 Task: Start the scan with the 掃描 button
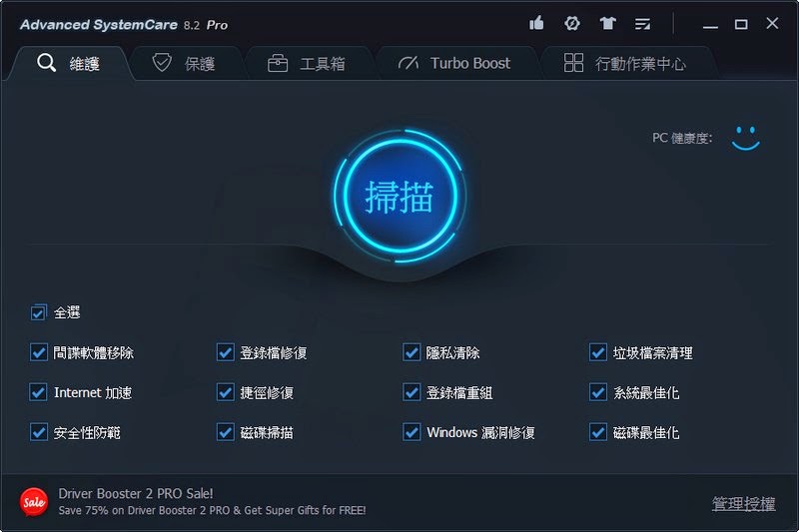tap(400, 196)
